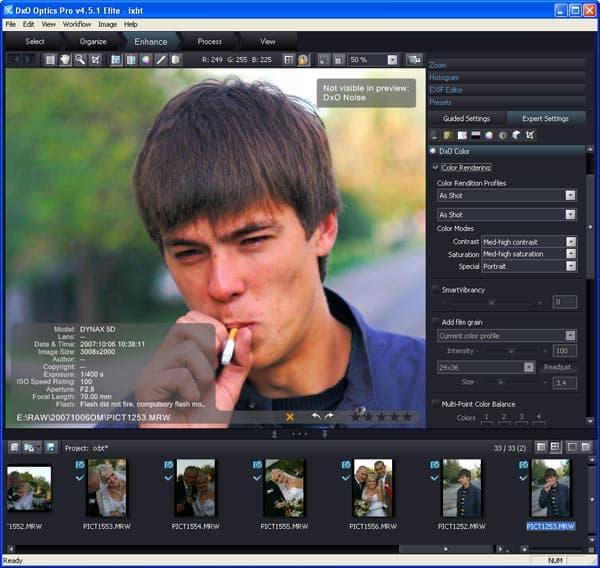The image size is (600, 568).
Task: Select the PICT1556.MRW thumbnail
Action: point(373,488)
